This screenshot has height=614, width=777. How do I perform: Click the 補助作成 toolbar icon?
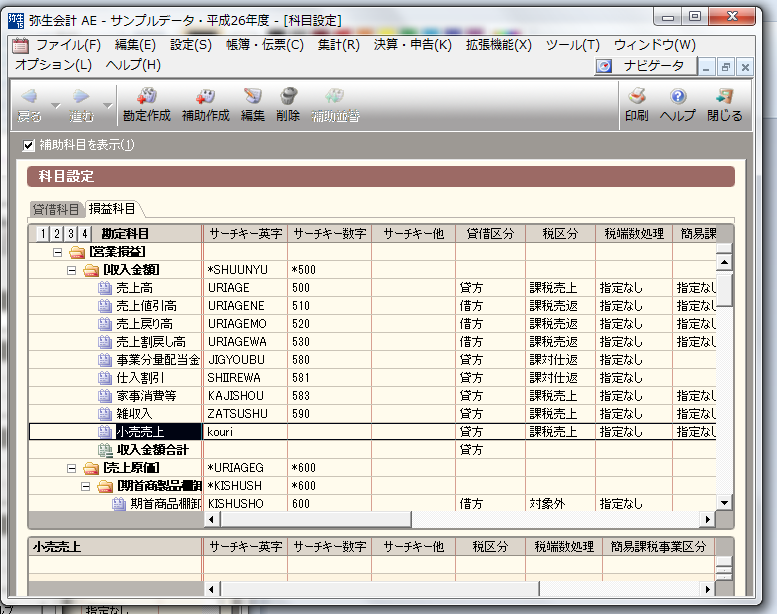click(205, 97)
